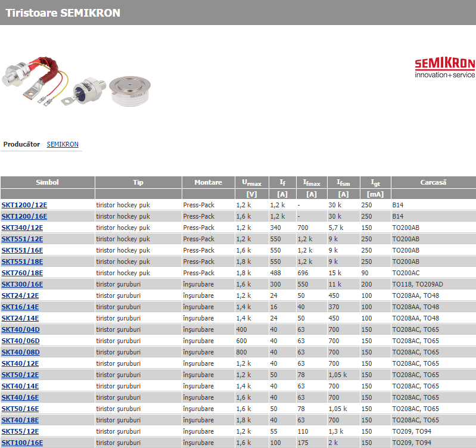Select the 488 If value
This screenshot has height=448, width=476.
(x=275, y=273)
